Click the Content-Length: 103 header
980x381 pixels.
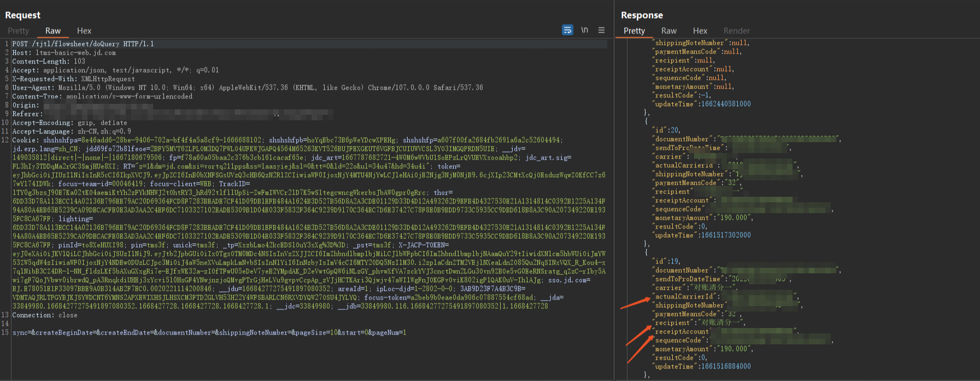[49, 61]
